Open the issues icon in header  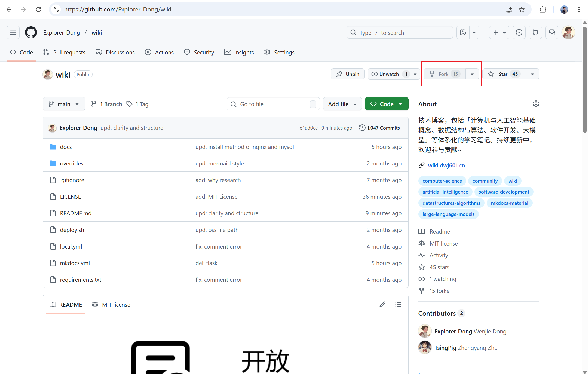tap(519, 33)
